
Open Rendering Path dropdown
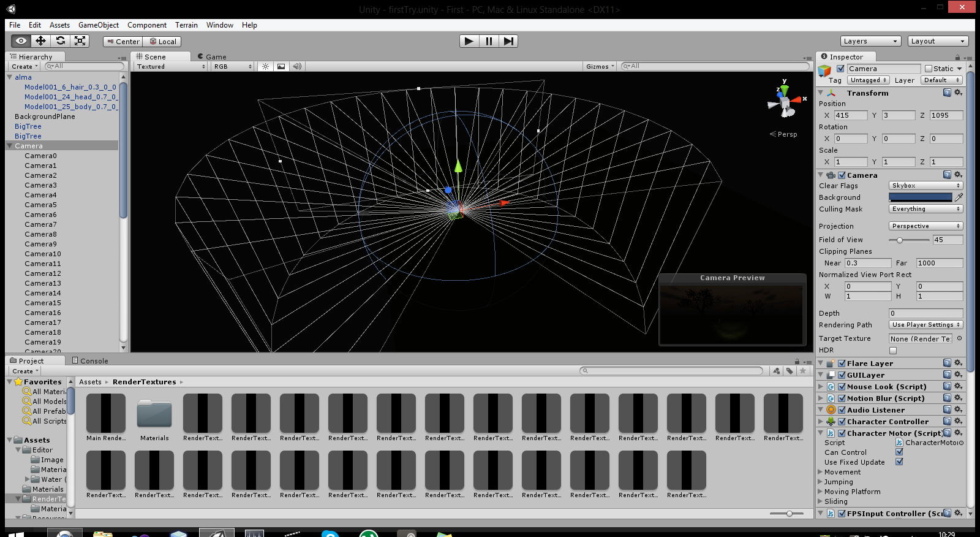pos(925,325)
